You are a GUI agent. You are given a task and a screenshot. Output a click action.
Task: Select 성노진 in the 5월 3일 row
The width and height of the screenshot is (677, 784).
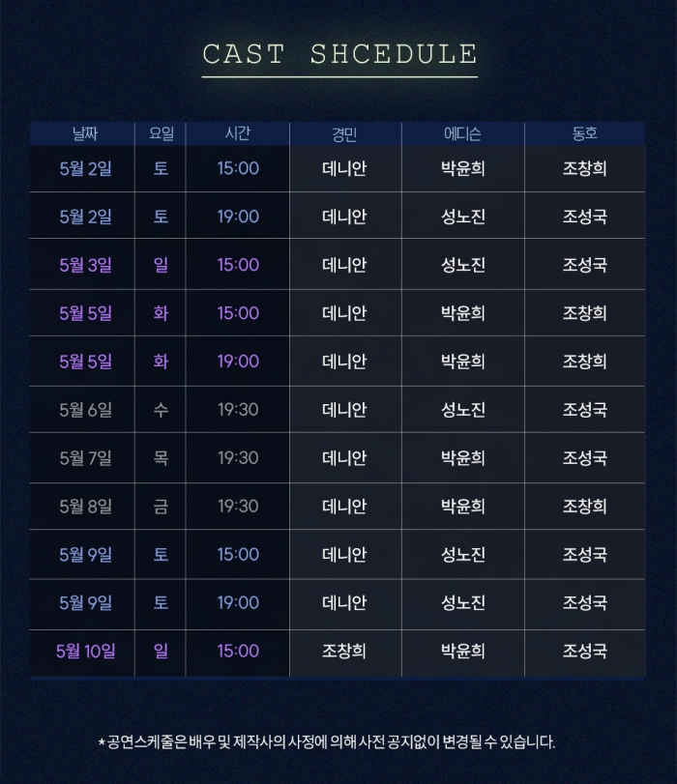(462, 265)
